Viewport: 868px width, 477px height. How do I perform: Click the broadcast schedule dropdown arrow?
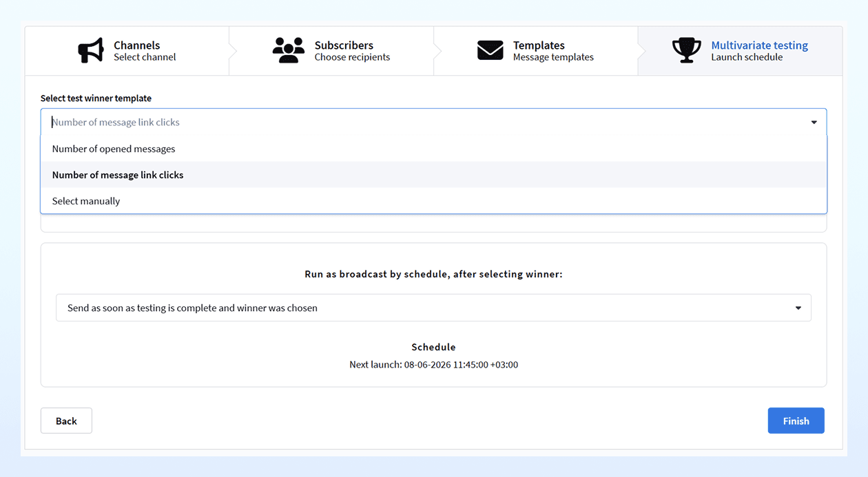click(798, 308)
